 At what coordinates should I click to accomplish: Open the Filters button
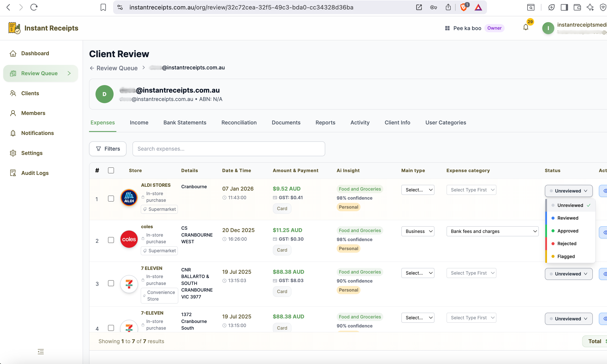coord(108,149)
